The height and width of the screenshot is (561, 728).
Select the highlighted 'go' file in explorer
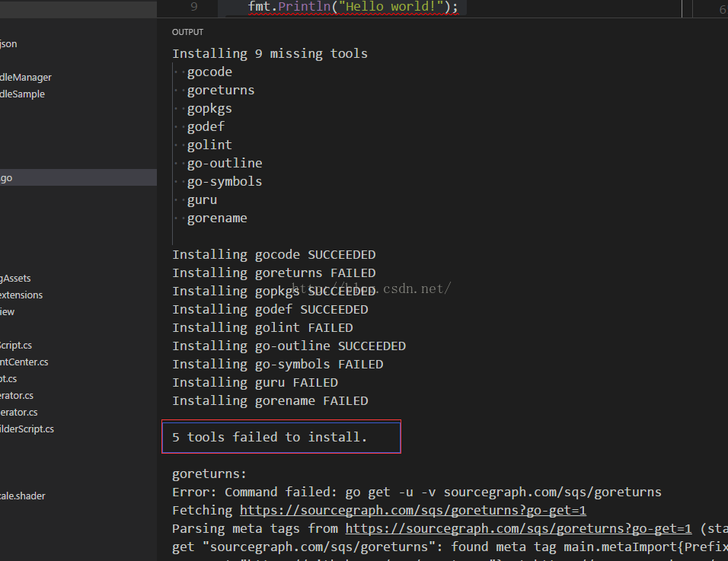(6, 178)
